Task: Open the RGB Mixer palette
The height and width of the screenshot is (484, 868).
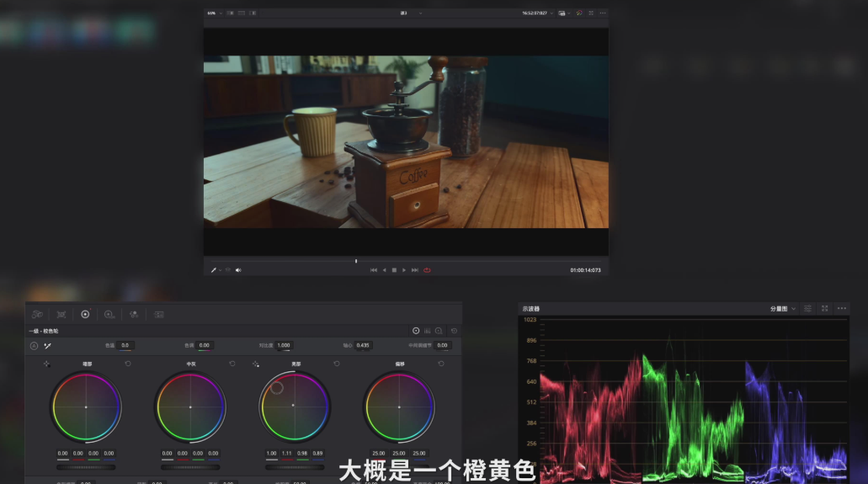Action: click(x=134, y=314)
